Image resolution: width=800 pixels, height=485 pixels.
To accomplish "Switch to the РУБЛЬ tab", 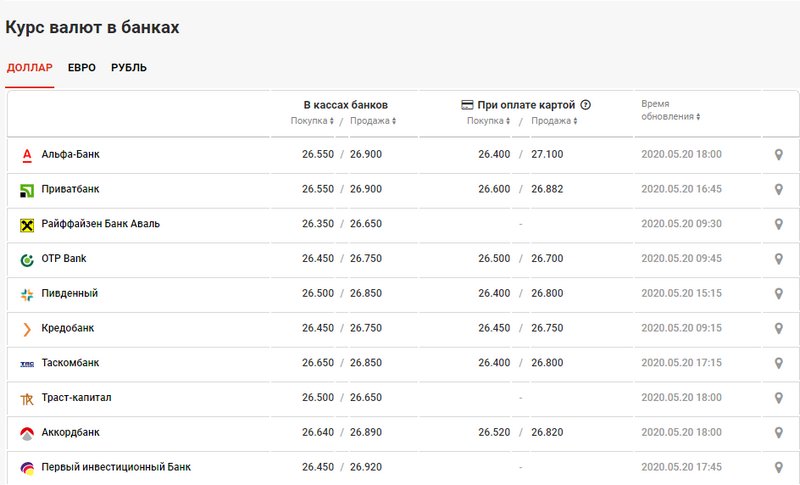I will [129, 68].
